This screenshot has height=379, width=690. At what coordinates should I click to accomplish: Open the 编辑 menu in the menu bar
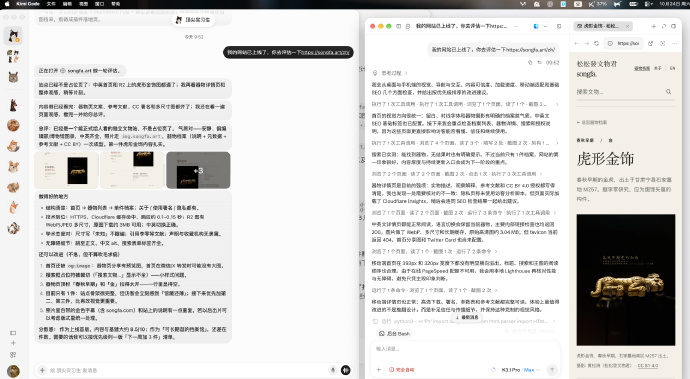click(x=67, y=4)
